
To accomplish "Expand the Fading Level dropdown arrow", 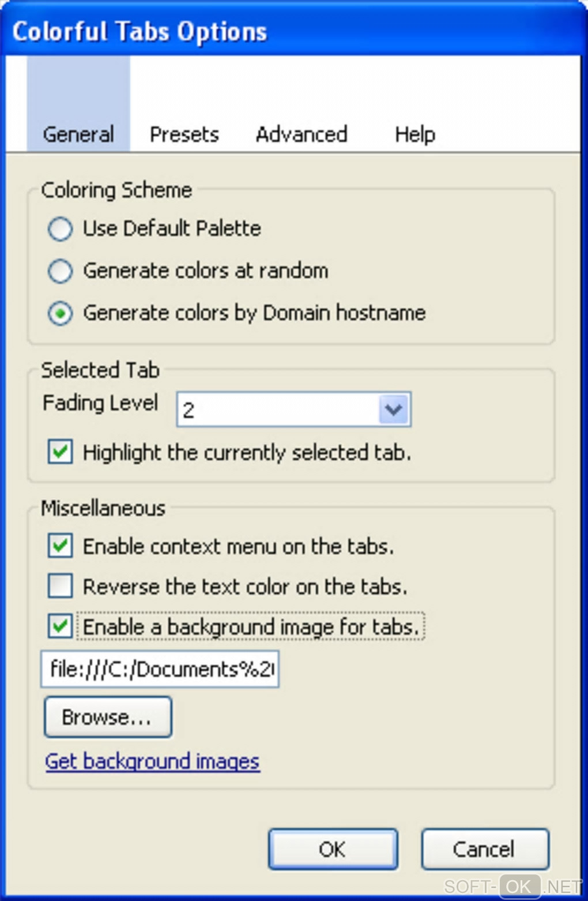I will click(x=394, y=410).
